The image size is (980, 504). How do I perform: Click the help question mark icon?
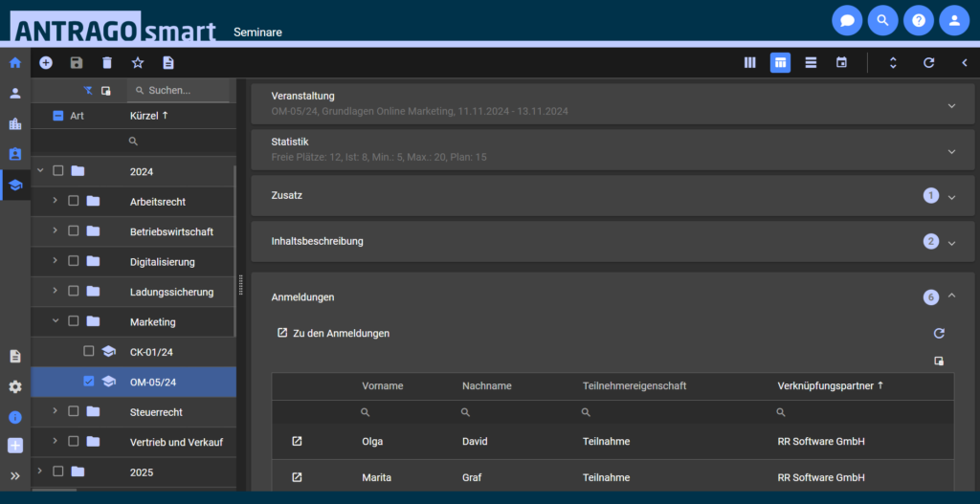click(918, 19)
